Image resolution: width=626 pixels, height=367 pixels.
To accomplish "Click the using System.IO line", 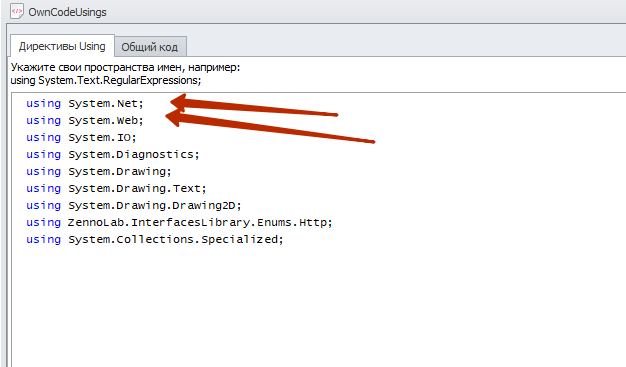I will pos(81,137).
